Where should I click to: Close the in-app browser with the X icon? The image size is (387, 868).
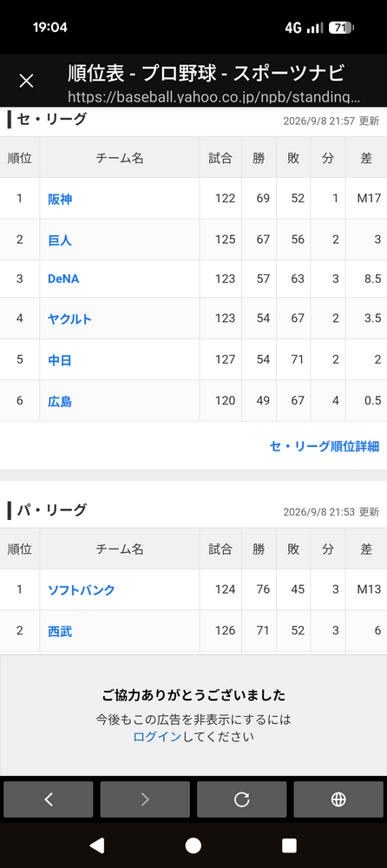(x=26, y=81)
